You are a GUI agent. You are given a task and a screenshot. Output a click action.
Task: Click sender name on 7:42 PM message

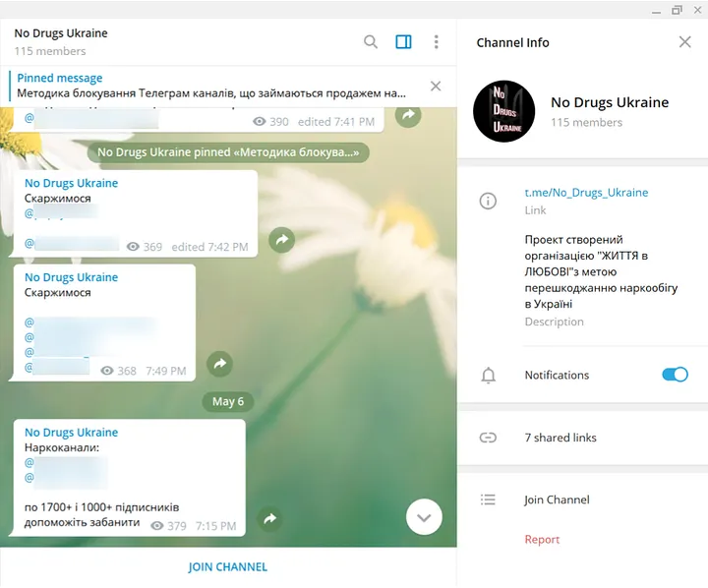click(x=72, y=183)
